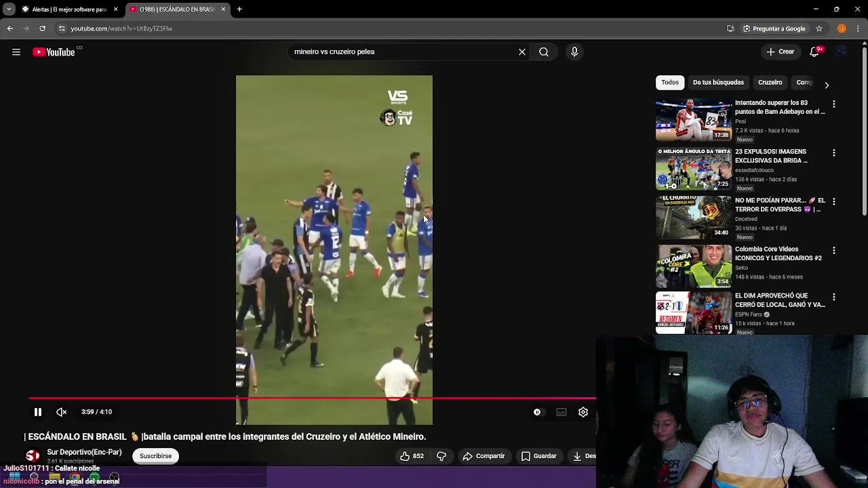Open the browser three-dot menu

[x=859, y=28]
